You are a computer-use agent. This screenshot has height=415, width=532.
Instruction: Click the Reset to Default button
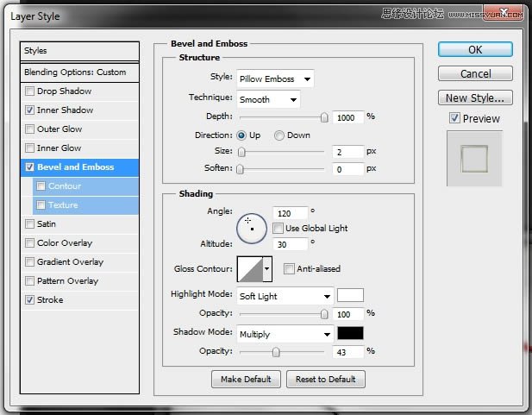(326, 379)
